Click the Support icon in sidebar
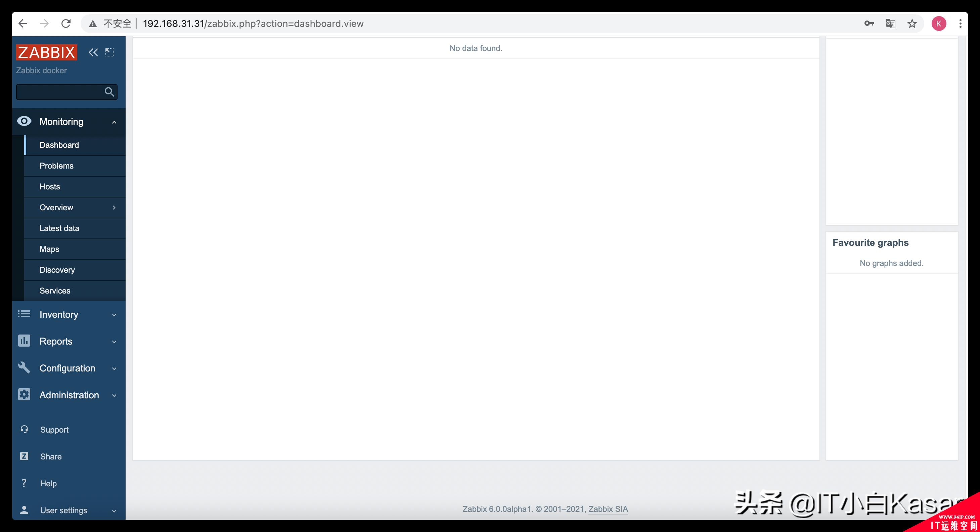980x532 pixels. 23,429
